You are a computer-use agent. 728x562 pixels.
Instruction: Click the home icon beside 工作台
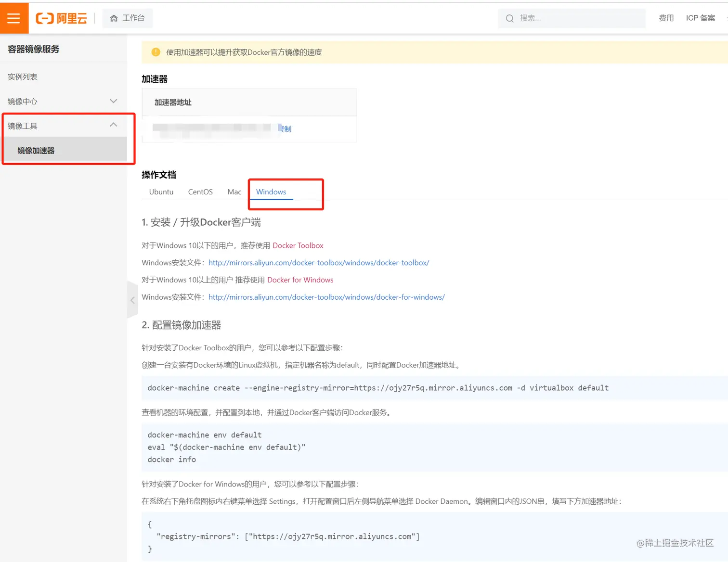(x=114, y=18)
